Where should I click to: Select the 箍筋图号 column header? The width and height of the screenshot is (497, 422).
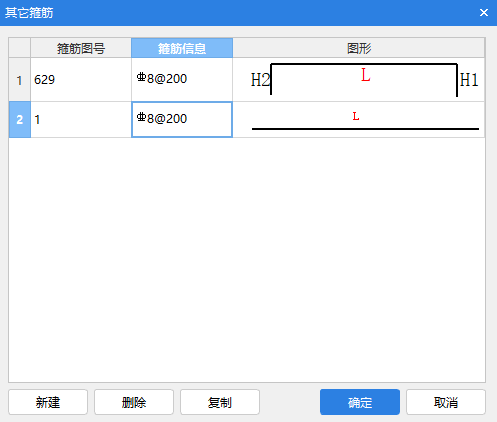point(81,48)
